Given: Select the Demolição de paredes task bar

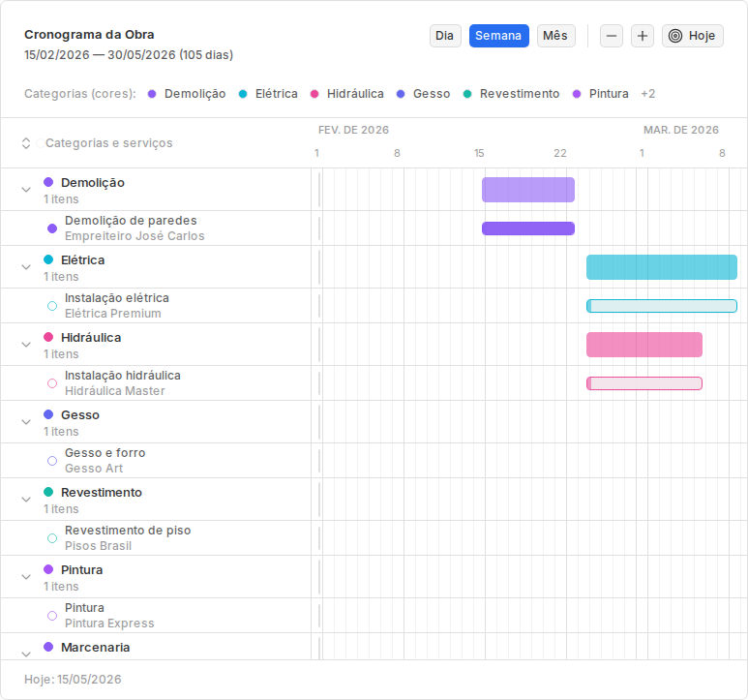Looking at the screenshot, I should (x=528, y=228).
